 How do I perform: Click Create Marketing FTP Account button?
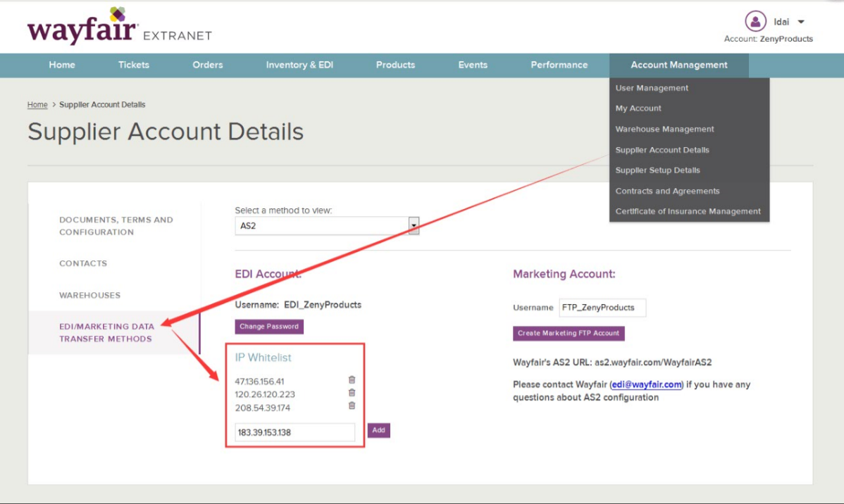coord(569,334)
